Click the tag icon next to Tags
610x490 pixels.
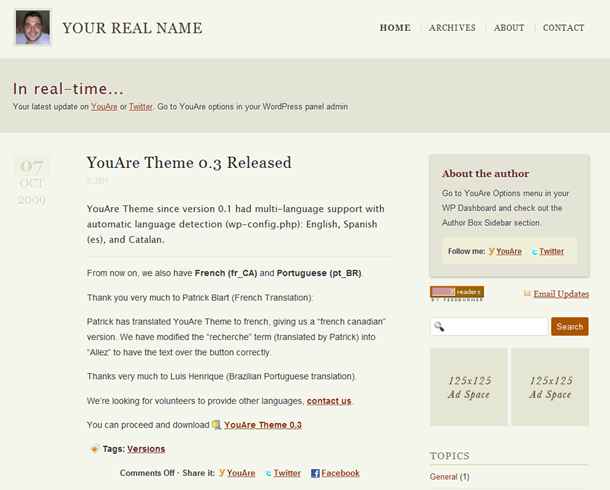[95, 448]
